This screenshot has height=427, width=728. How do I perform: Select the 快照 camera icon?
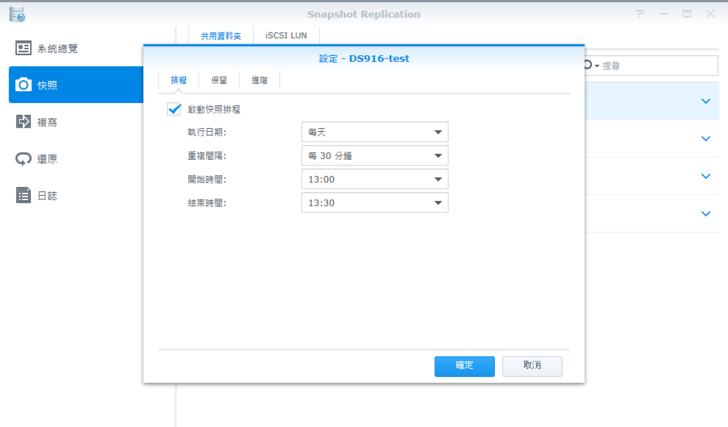24,85
